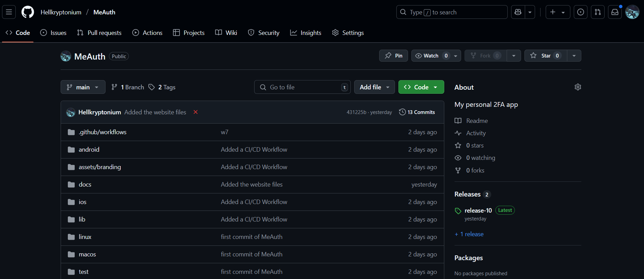Open the main branch selector
This screenshot has width=644, height=279.
coord(83,87)
